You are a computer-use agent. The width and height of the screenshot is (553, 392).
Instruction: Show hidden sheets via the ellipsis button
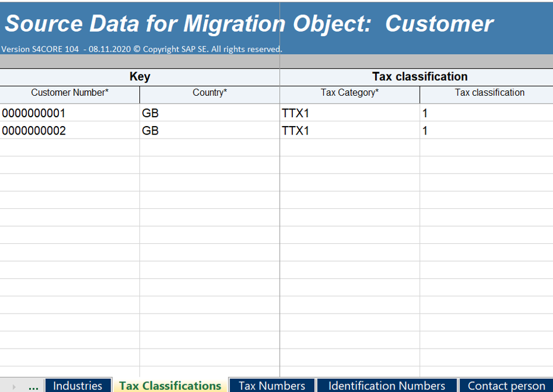tap(33, 387)
